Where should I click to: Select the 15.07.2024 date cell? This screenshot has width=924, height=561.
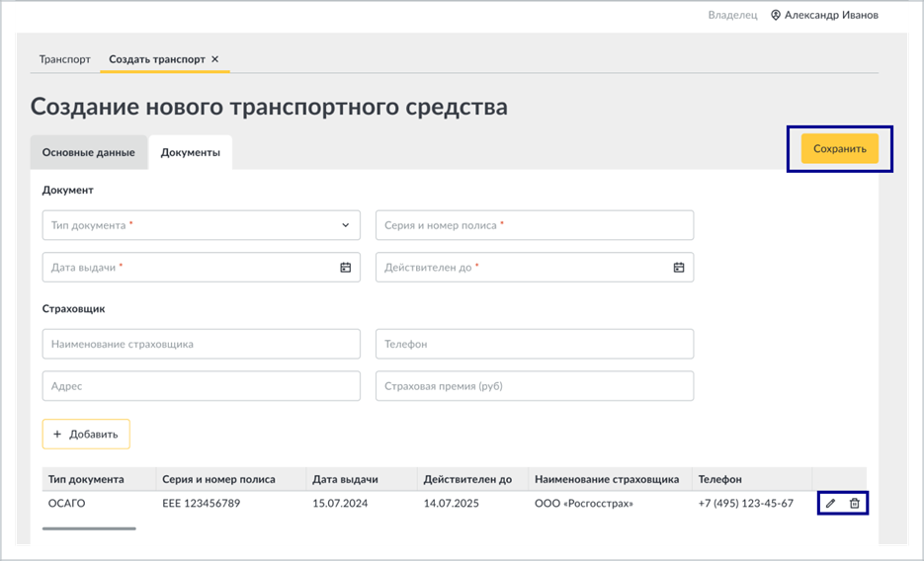pyautogui.click(x=340, y=504)
